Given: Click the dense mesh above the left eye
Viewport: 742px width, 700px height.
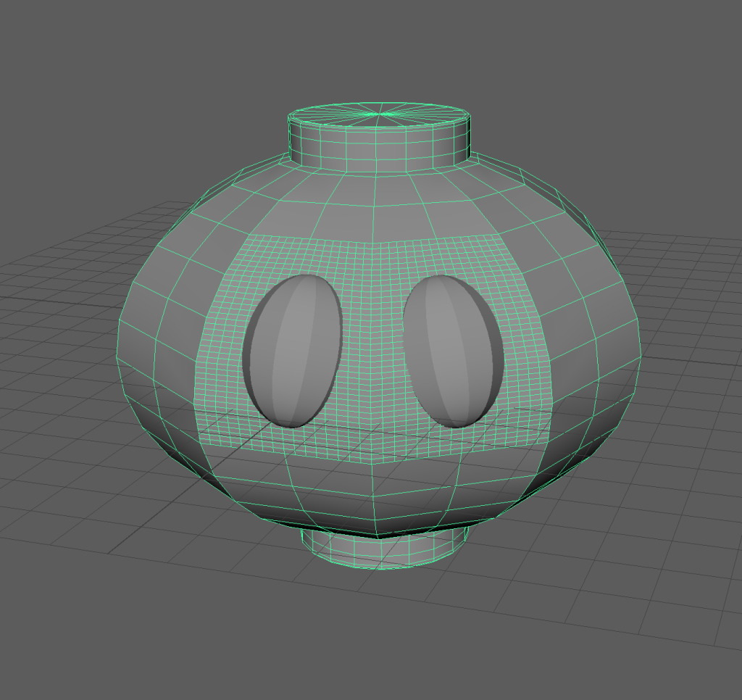Looking at the screenshot, I should coord(290,257).
